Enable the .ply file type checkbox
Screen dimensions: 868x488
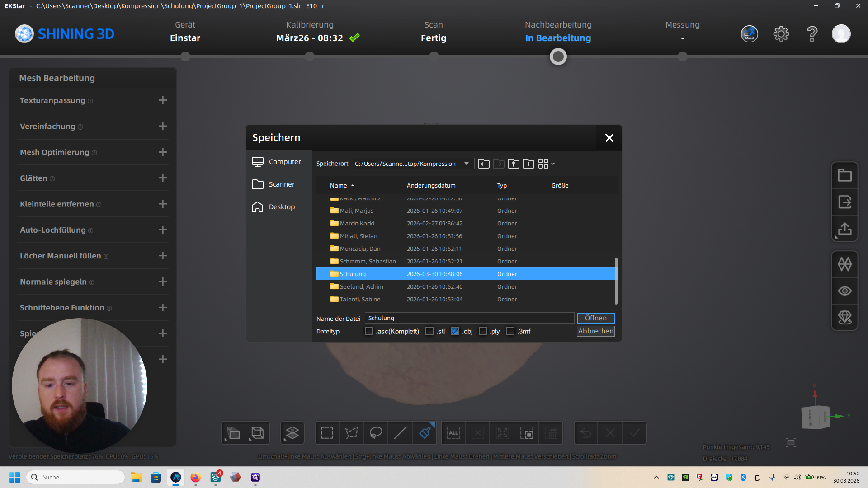tap(483, 331)
